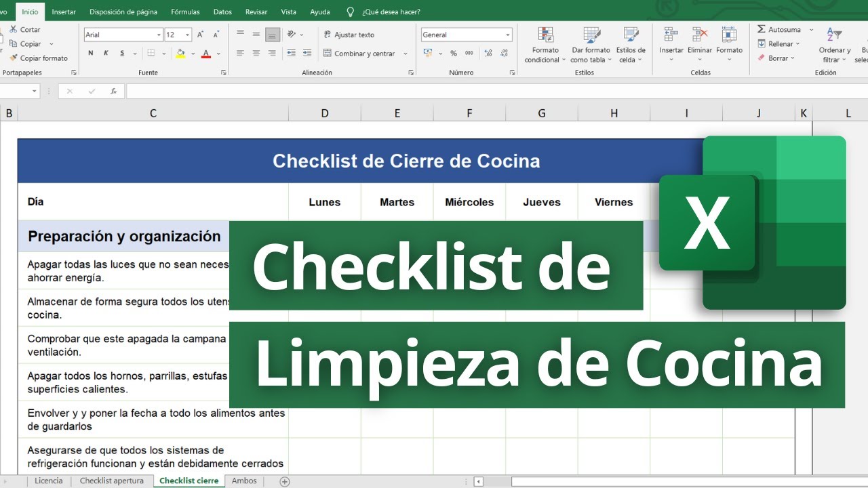Increase the cell indent
868x488 pixels.
point(307,53)
